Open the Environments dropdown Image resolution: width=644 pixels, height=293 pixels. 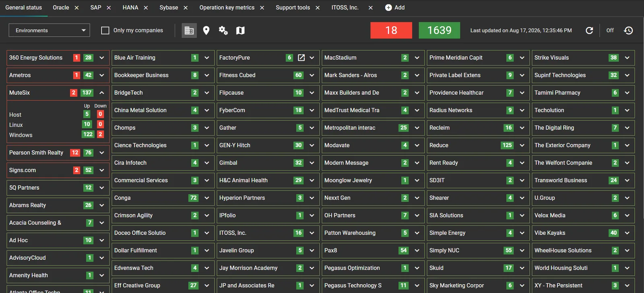50,30
